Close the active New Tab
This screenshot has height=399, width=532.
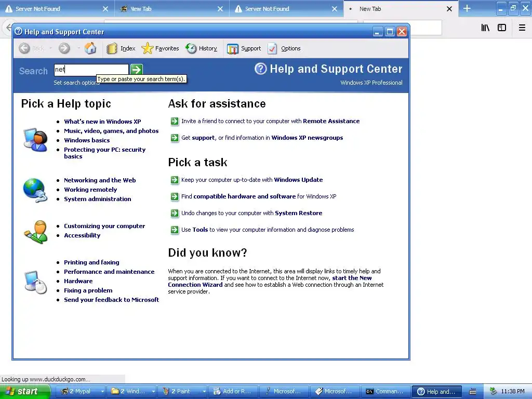(449, 9)
